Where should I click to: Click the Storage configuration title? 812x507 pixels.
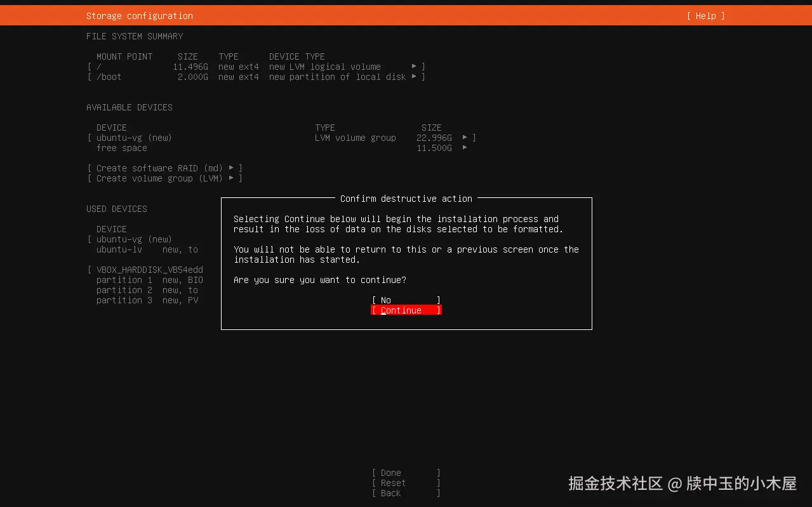pyautogui.click(x=140, y=16)
